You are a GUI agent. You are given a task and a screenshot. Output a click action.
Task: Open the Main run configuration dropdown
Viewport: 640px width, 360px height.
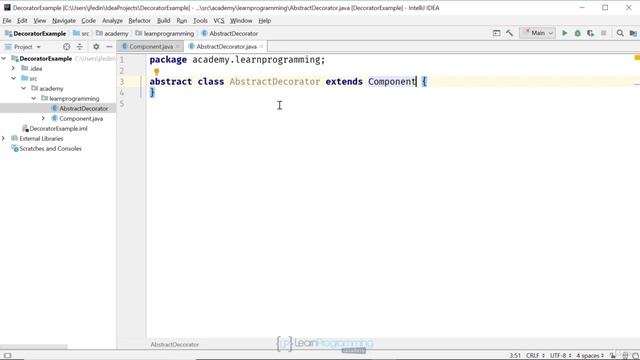pyautogui.click(x=538, y=33)
